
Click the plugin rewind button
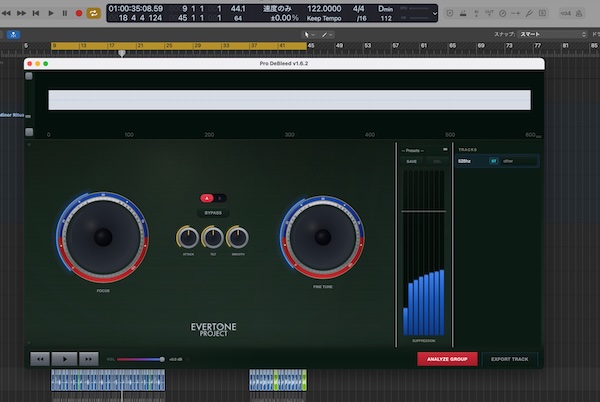pyautogui.click(x=40, y=359)
